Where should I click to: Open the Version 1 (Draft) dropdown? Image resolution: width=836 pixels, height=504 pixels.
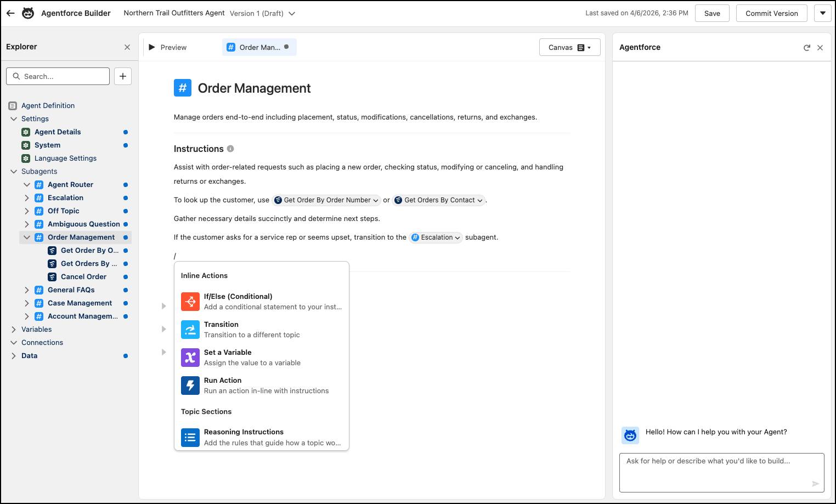pyautogui.click(x=292, y=14)
